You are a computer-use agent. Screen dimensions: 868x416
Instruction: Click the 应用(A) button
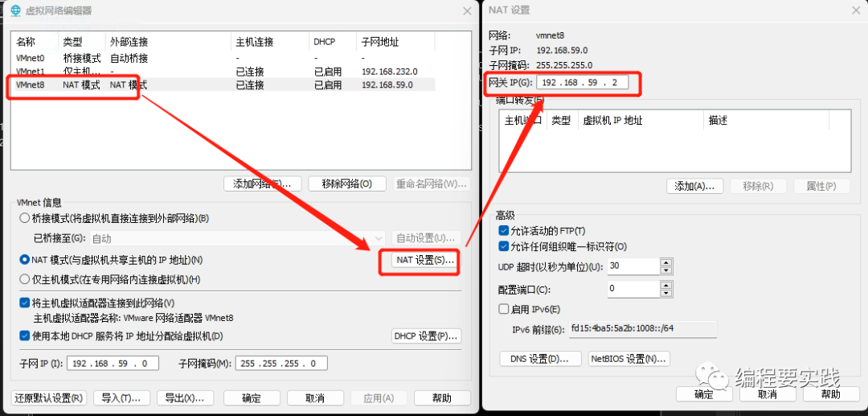(379, 397)
